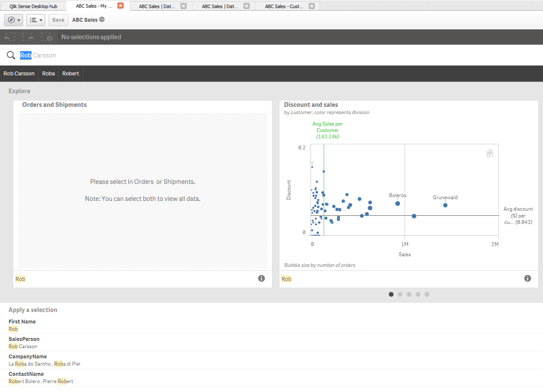The width and height of the screenshot is (543, 392).
Task: Reset the scatter chart with home icon
Action: pyautogui.click(x=490, y=153)
